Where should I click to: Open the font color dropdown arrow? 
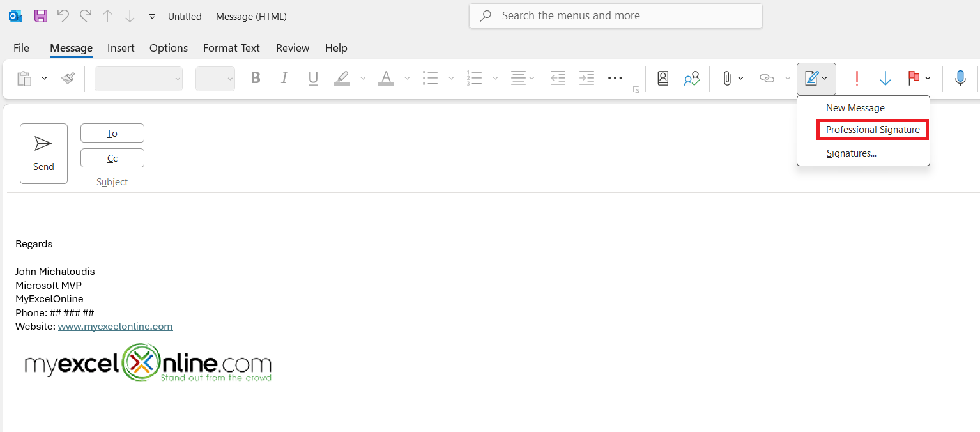(x=406, y=78)
